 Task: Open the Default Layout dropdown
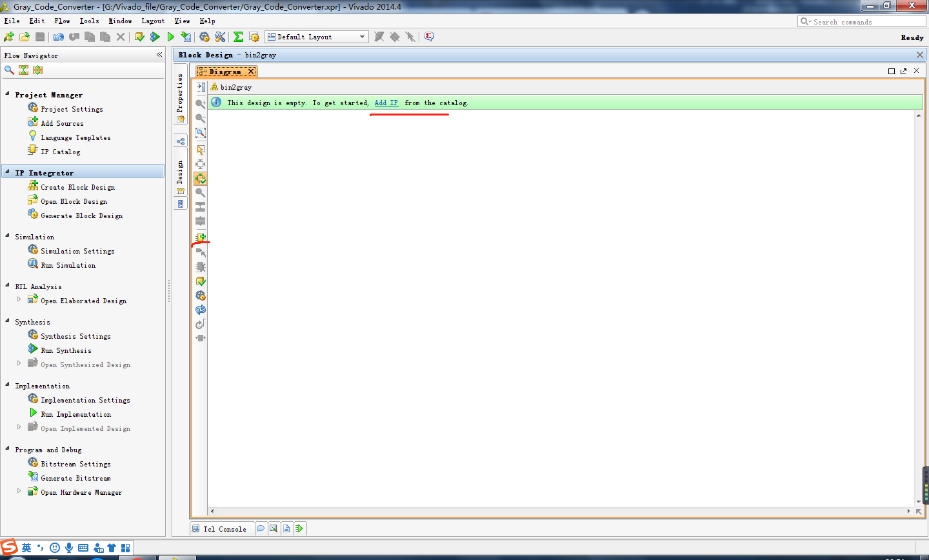tap(317, 37)
